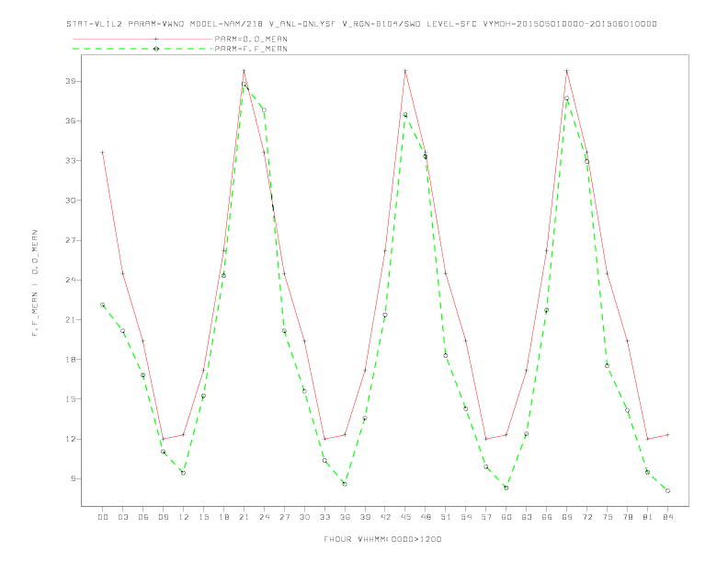Click x-axis tick label 09
Viewport: 728px width, 563px height.
pos(163,517)
